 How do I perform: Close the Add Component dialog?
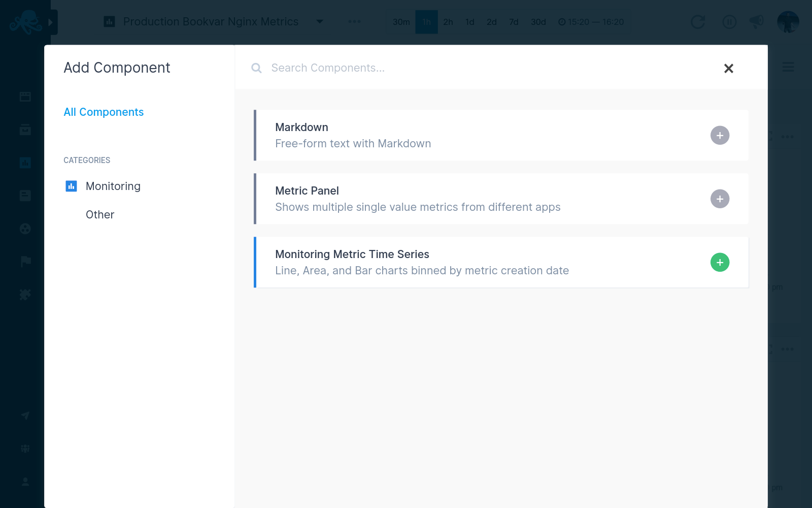(x=728, y=68)
